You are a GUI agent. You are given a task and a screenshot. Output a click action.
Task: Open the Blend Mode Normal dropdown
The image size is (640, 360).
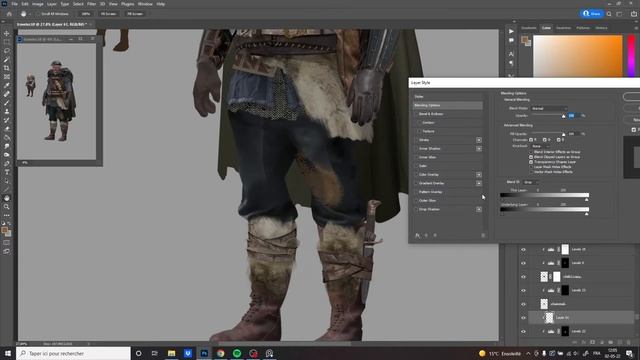[x=549, y=109]
